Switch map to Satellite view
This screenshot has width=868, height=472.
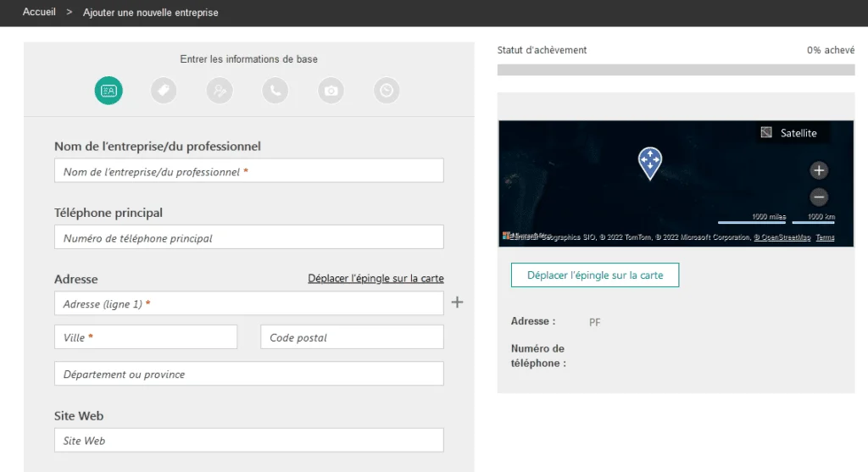point(793,133)
